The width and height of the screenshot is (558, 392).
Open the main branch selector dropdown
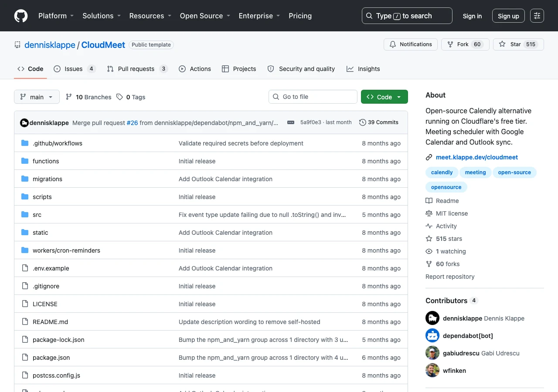37,97
